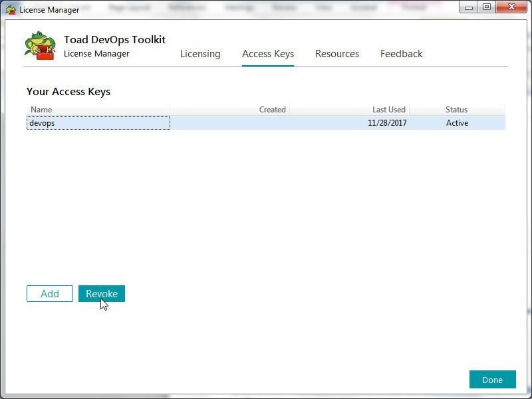Image resolution: width=532 pixels, height=399 pixels.
Task: Switch to the Licensing tab
Action: (200, 54)
